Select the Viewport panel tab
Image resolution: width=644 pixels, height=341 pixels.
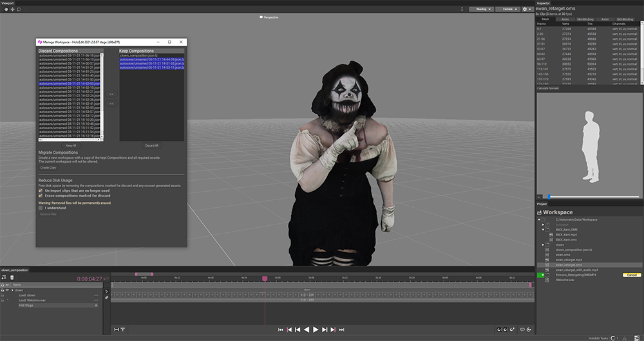click(7, 3)
